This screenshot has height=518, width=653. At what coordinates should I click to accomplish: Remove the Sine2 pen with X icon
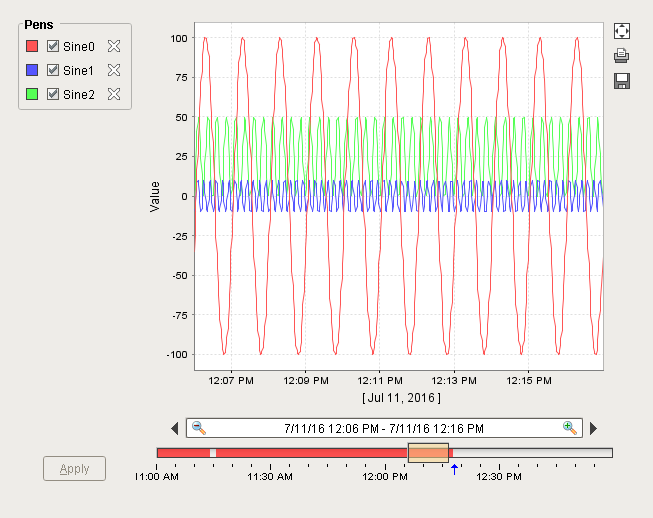pos(114,94)
